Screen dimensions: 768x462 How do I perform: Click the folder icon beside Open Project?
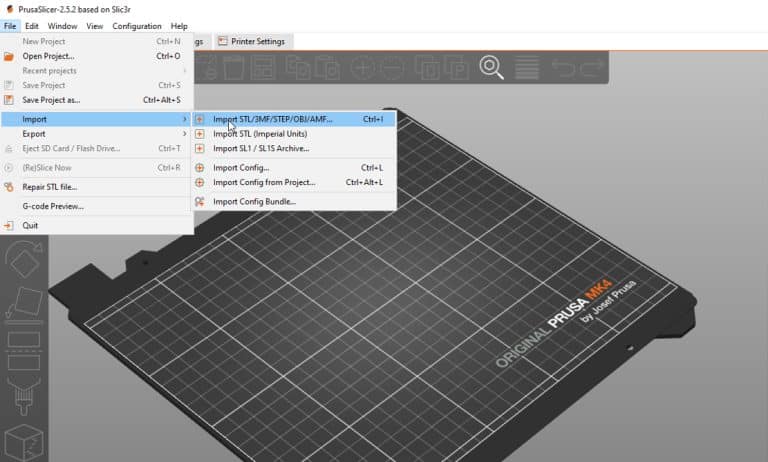pos(9,56)
